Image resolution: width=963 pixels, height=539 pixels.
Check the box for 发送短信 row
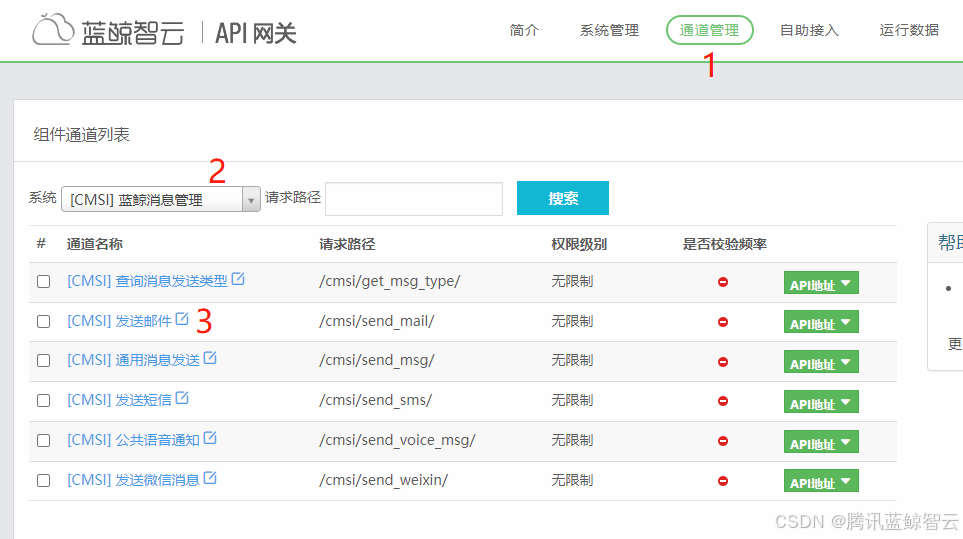44,400
